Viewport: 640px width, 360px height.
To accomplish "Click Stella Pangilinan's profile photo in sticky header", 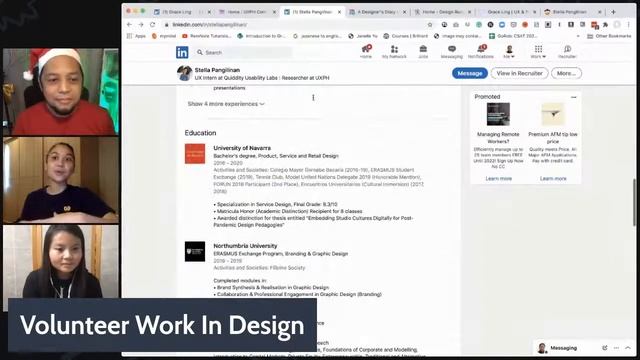I will (x=184, y=73).
